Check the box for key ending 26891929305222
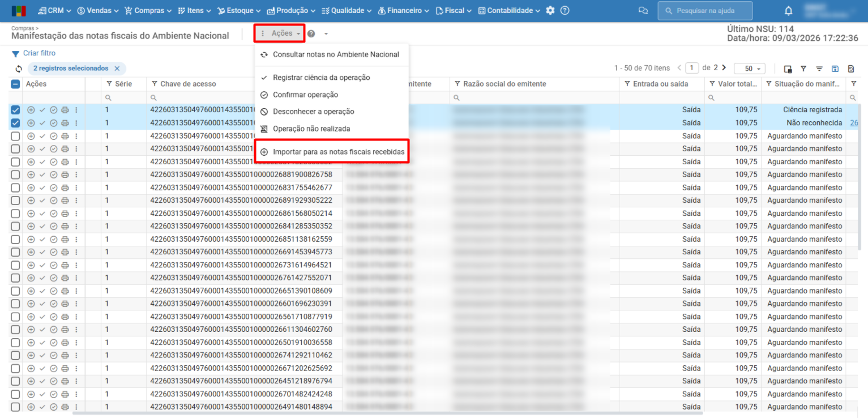 pos(15,201)
